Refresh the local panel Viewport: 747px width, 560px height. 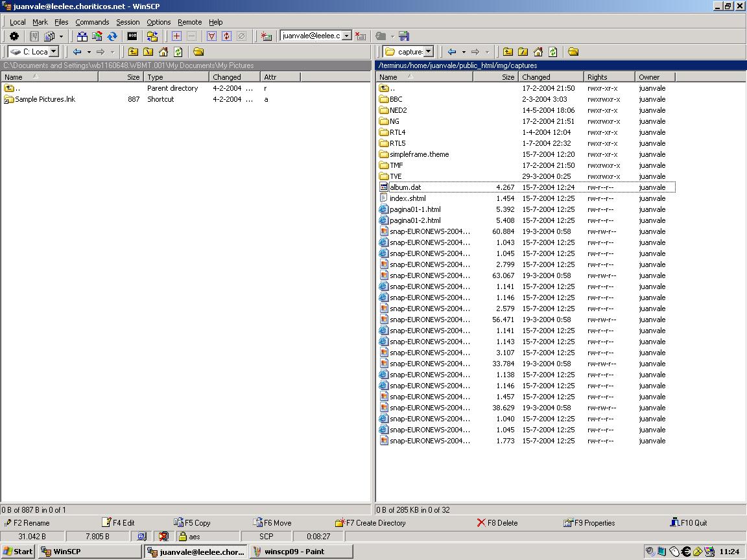click(x=178, y=52)
